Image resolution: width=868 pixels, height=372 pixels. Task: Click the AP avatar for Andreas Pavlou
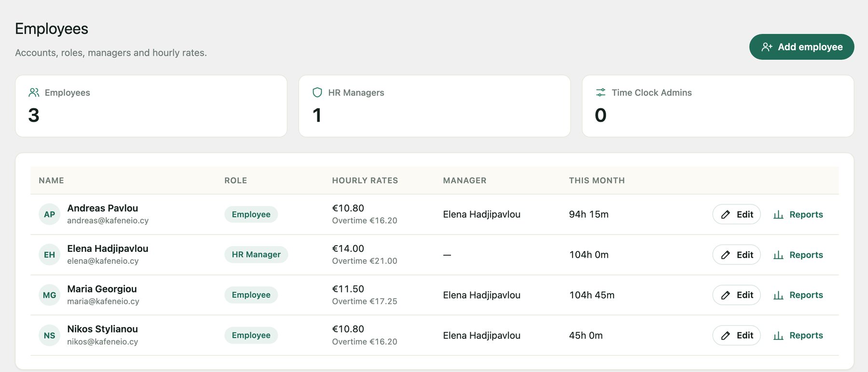[x=49, y=214]
